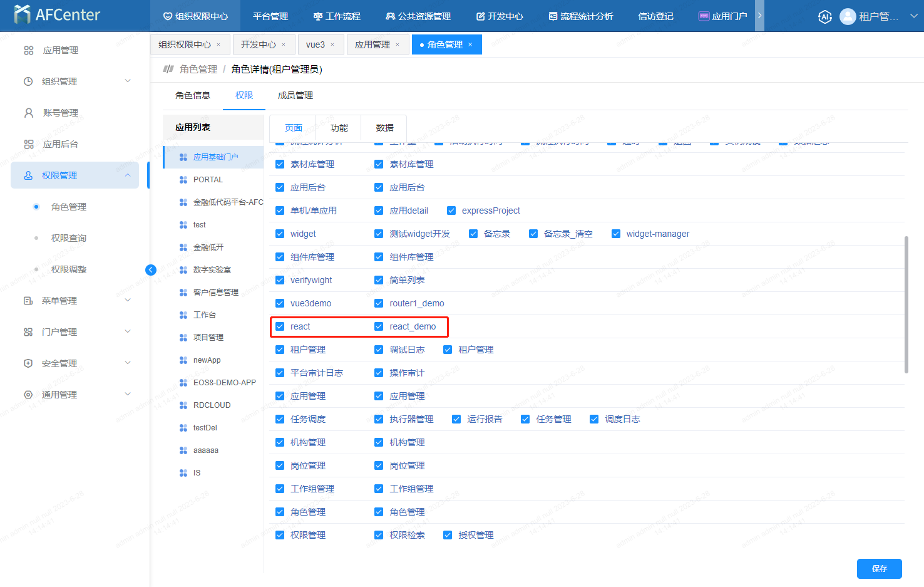Image resolution: width=924 pixels, height=587 pixels.
Task: Switch to the 成员管理 tab
Action: click(295, 95)
